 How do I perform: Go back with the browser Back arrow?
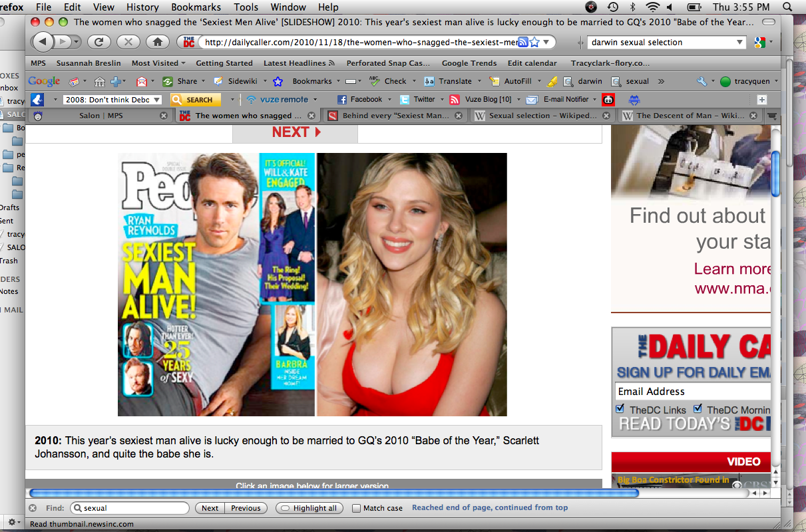click(x=43, y=42)
